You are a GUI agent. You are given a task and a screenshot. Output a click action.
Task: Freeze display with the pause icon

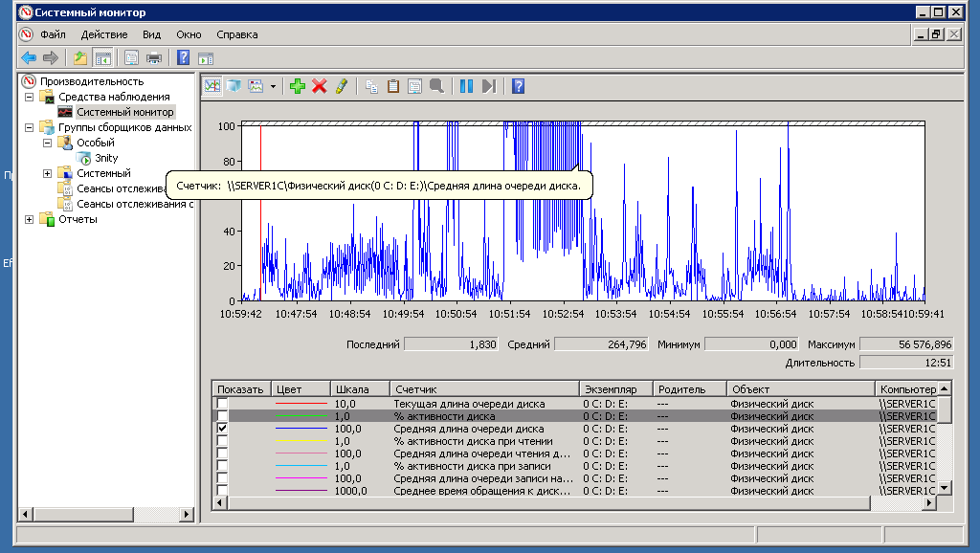(x=466, y=86)
